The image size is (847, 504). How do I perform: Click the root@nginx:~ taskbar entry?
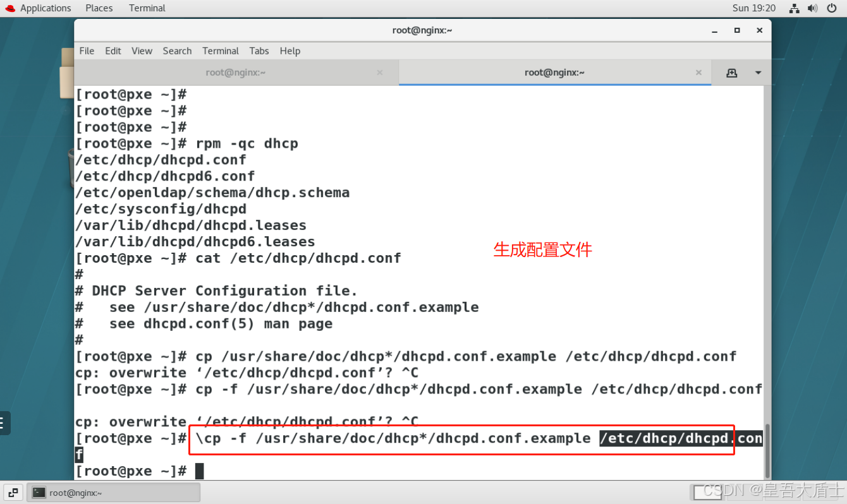pyautogui.click(x=114, y=493)
